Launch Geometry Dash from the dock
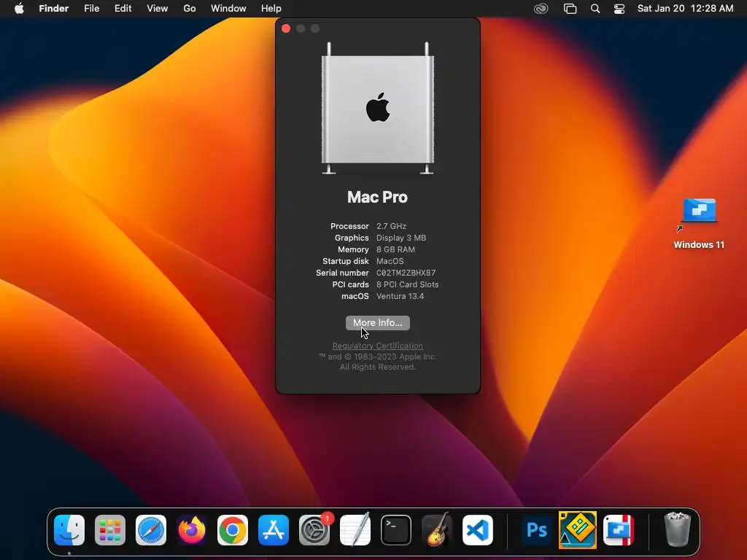The width and height of the screenshot is (747, 560). pos(578,529)
